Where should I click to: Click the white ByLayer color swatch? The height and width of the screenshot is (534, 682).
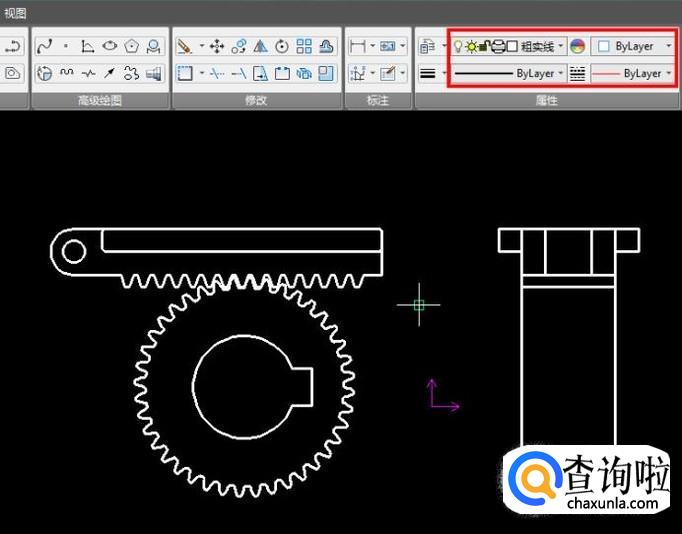pos(603,46)
